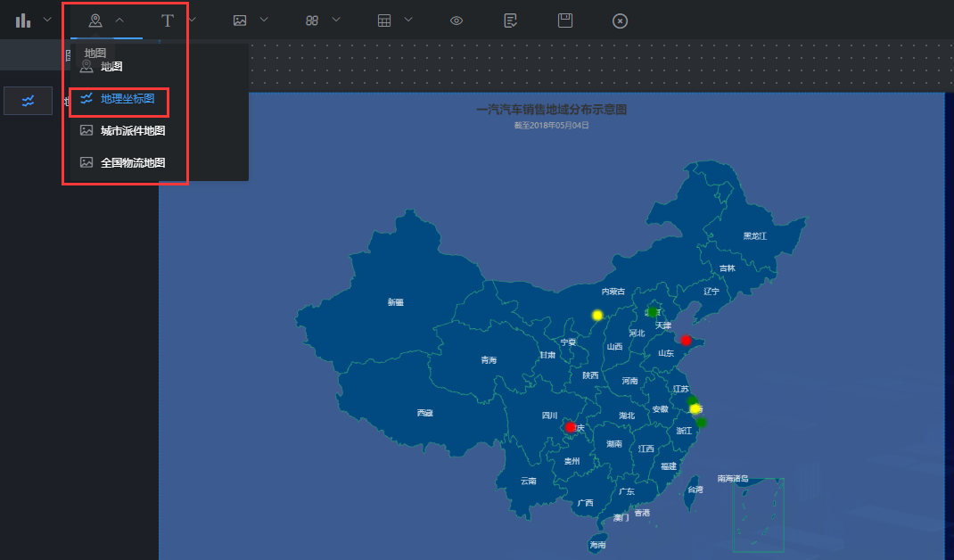Screen dimensions: 954x560
Task: Click the 广西 province label
Action: pyautogui.click(x=585, y=503)
